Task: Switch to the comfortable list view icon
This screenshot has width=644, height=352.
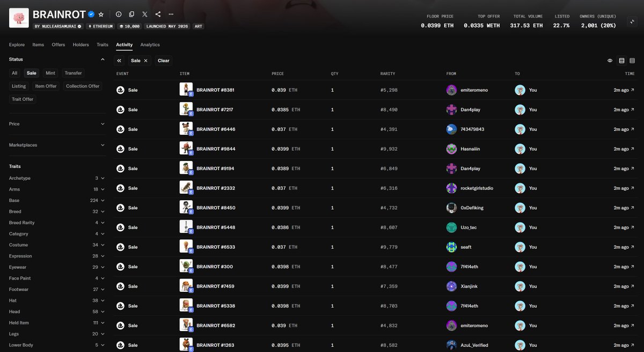Action: (621, 61)
